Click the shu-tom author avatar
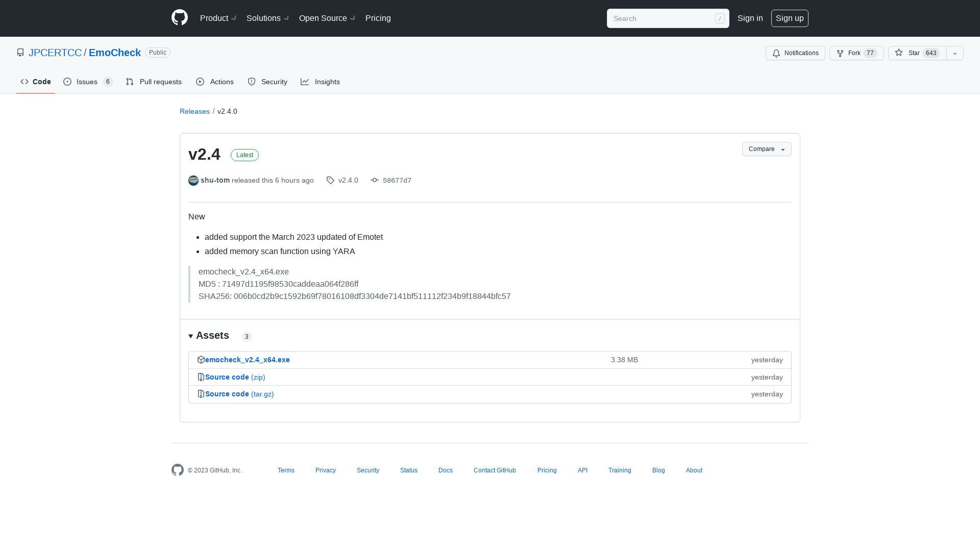Image resolution: width=980 pixels, height=551 pixels. click(x=193, y=180)
